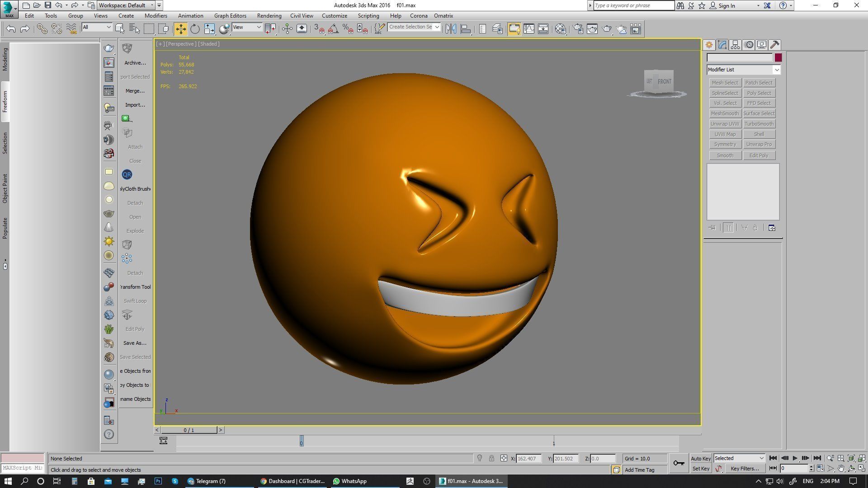Open the key filter Selected dropdown
The height and width of the screenshot is (488, 868).
tap(739, 458)
